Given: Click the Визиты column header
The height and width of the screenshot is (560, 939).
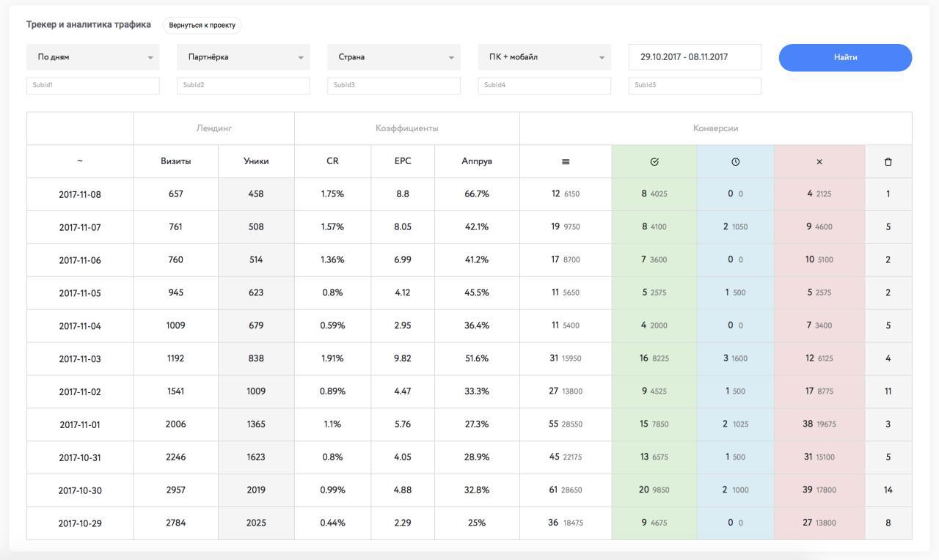Looking at the screenshot, I should (176, 161).
